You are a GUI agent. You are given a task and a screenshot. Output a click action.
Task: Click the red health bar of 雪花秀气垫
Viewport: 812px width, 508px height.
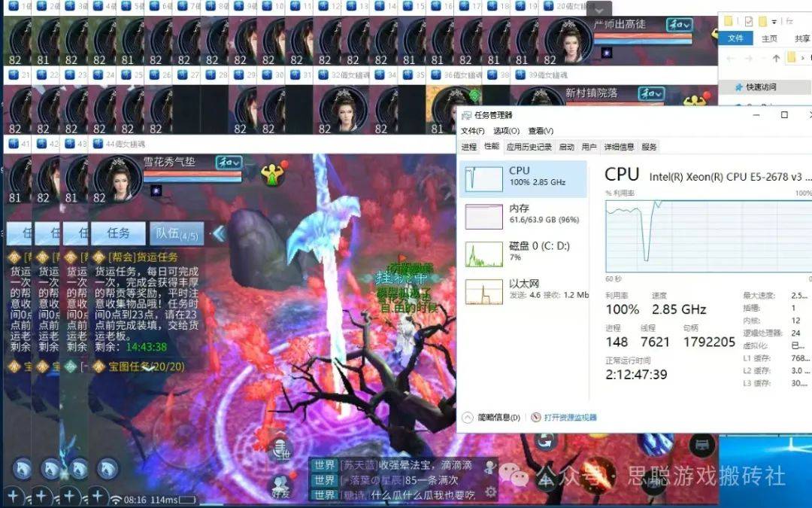[192, 174]
